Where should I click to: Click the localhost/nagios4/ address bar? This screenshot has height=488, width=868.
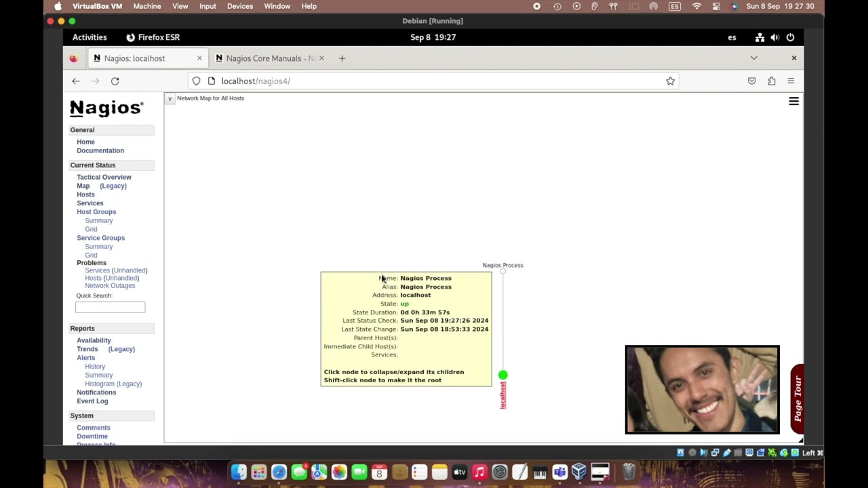(x=434, y=81)
